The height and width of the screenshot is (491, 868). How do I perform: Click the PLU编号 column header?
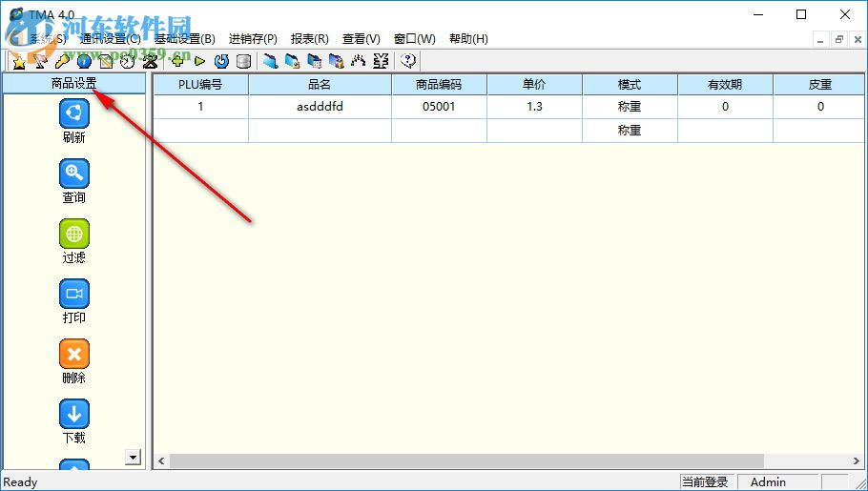pos(200,85)
